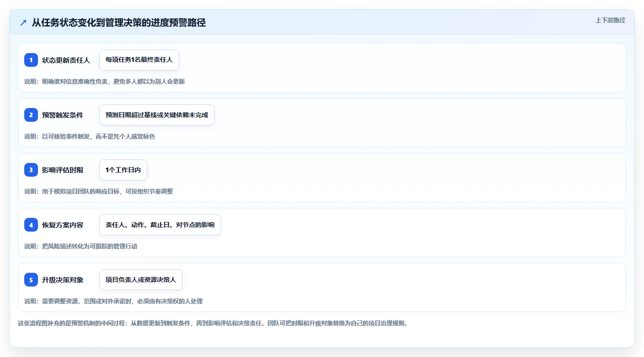
Task: Click the 每项任务1名最终责任人 chip
Action: point(139,60)
